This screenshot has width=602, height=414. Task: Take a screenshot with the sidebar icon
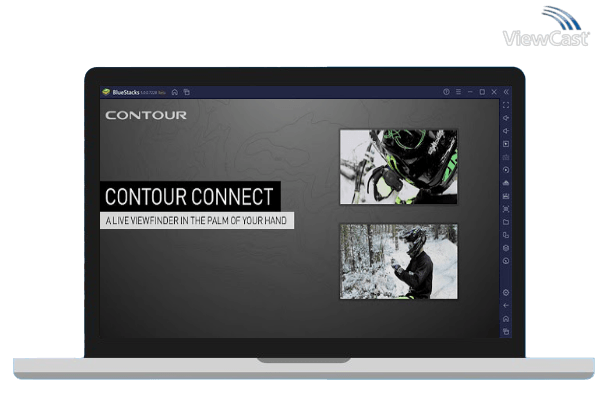506,209
